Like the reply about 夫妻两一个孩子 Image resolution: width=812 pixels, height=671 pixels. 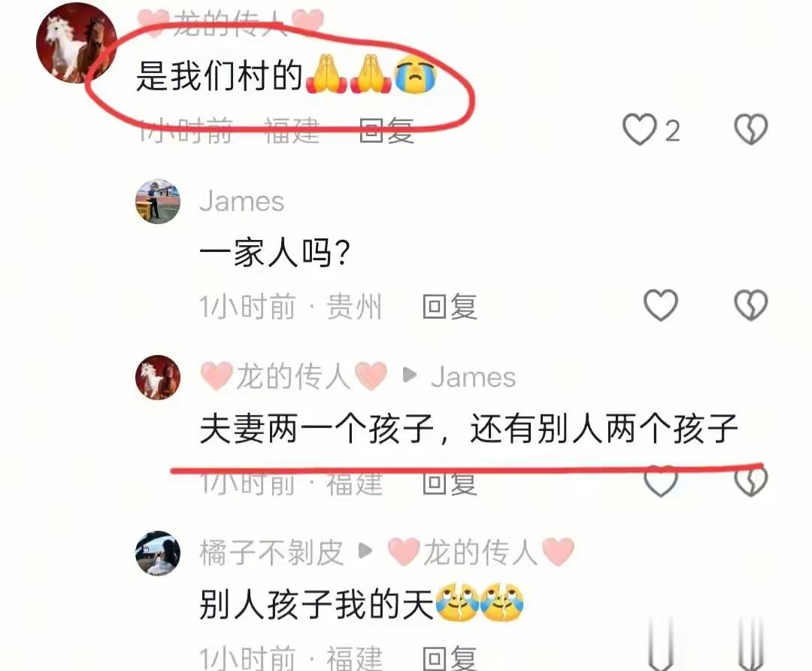tap(661, 481)
